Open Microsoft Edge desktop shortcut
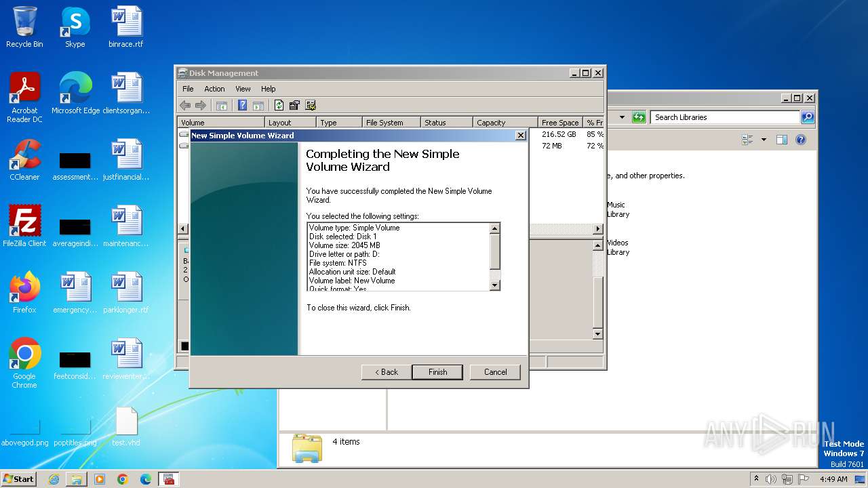 pyautogui.click(x=75, y=94)
